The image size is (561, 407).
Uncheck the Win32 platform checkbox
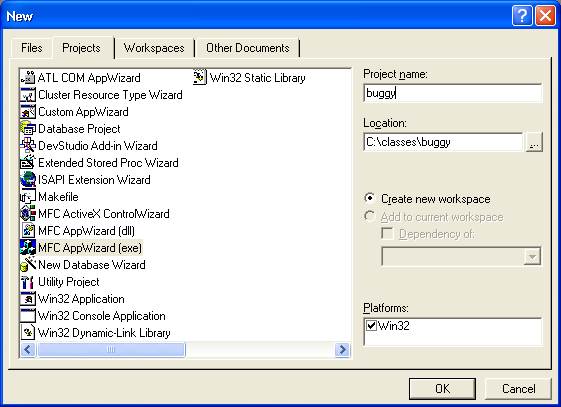[x=371, y=325]
